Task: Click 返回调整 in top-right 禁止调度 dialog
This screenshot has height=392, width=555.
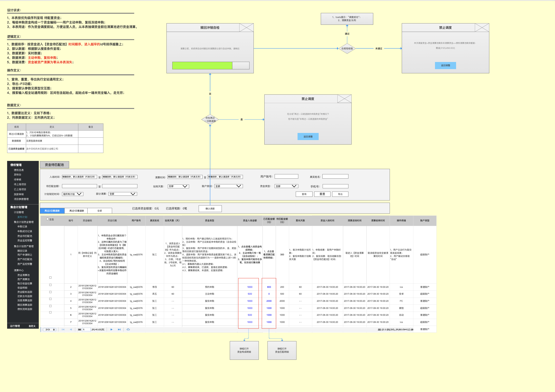Action: (445, 65)
